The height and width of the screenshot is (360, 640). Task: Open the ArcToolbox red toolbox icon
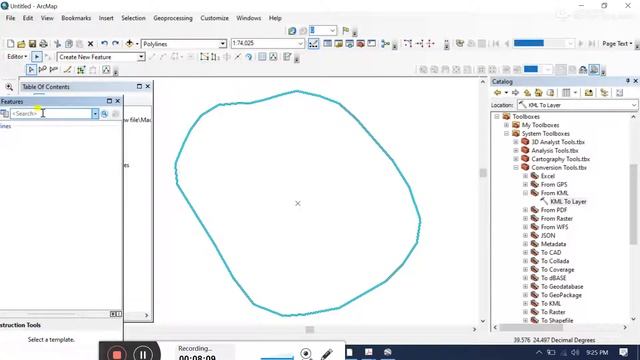tap(360, 43)
